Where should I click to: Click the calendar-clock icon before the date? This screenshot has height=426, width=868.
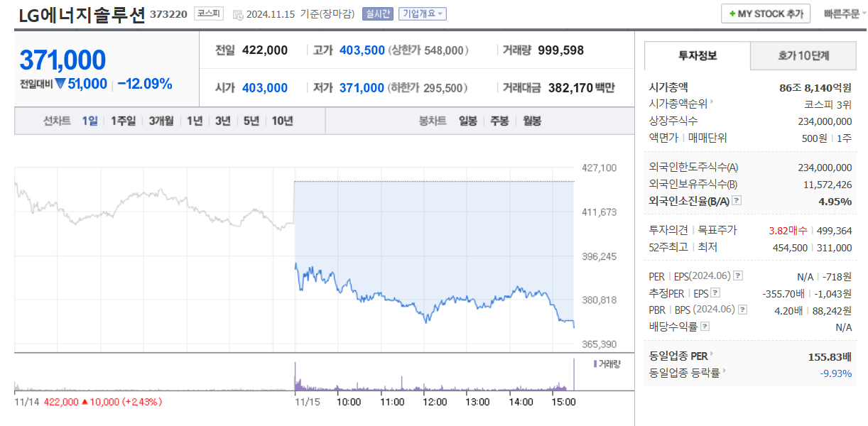coord(237,14)
